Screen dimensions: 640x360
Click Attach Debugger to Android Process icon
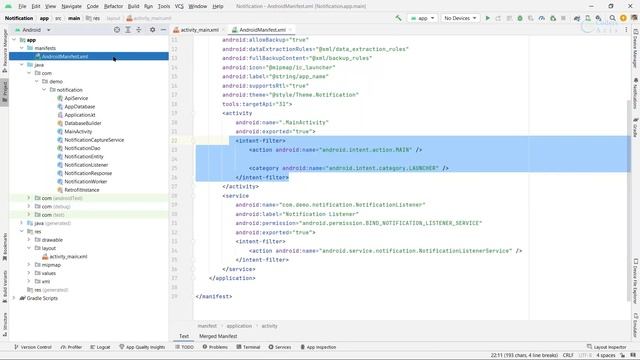pos(553,18)
